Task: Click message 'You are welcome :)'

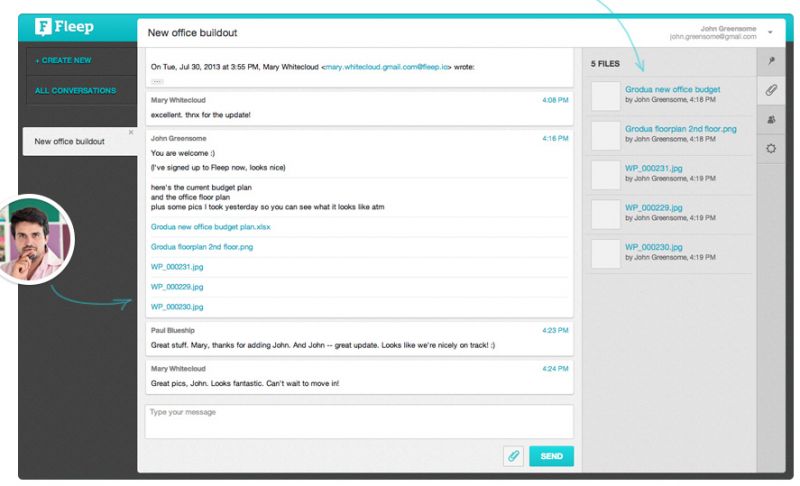Action: coord(183,153)
